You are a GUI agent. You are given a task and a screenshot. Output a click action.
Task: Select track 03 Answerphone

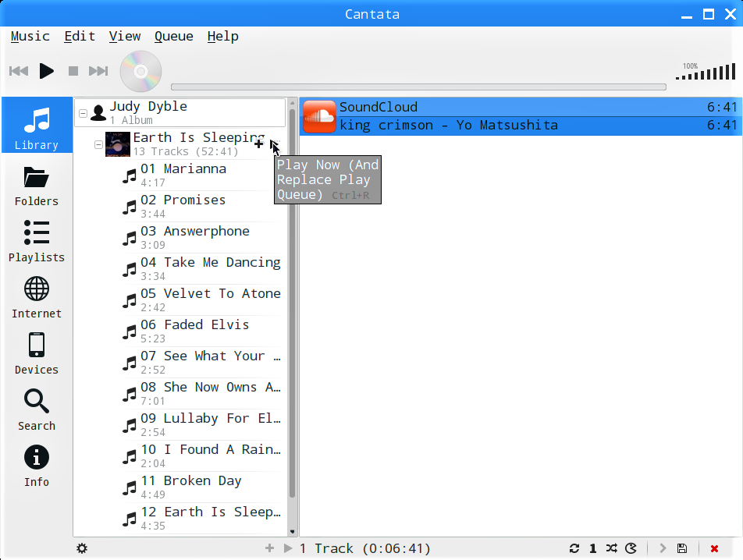[202, 238]
